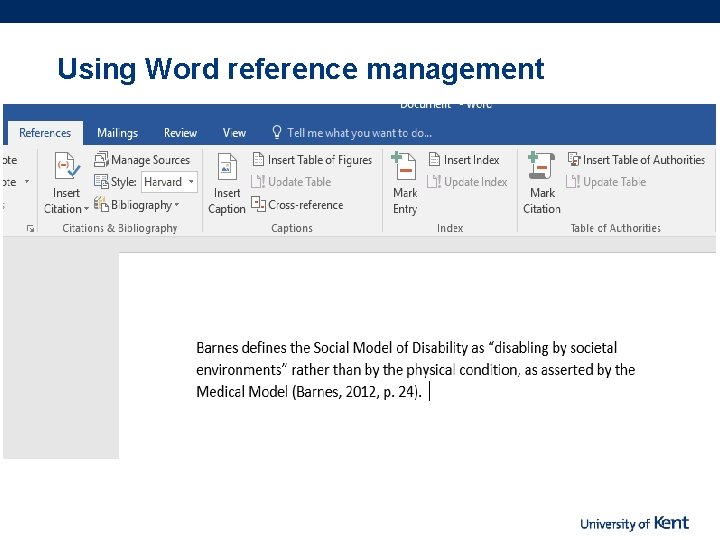This screenshot has height=540, width=720.
Task: Switch to the References tab
Action: [45, 133]
